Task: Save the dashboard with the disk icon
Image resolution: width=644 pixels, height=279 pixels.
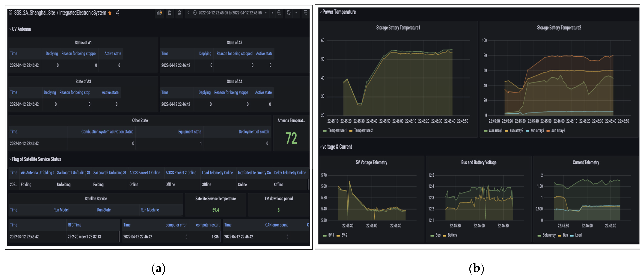Action: click(169, 13)
